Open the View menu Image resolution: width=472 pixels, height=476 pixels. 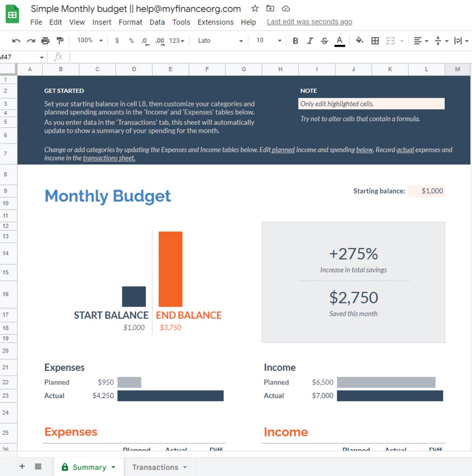(x=77, y=22)
